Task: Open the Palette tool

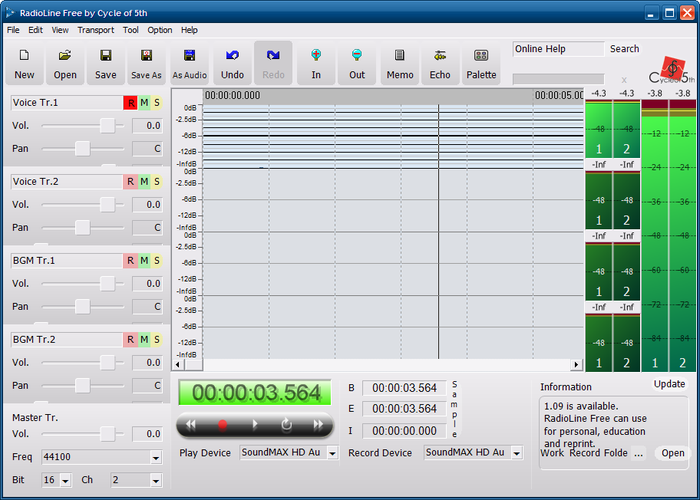Action: pos(481,64)
